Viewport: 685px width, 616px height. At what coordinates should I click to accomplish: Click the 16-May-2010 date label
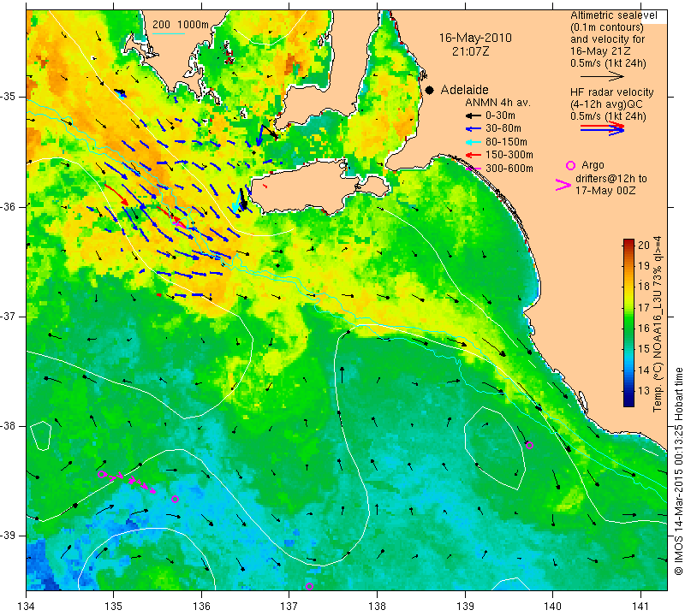coord(475,38)
